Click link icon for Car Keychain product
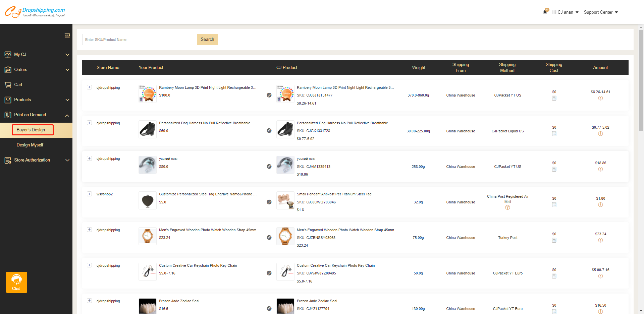 269,273
